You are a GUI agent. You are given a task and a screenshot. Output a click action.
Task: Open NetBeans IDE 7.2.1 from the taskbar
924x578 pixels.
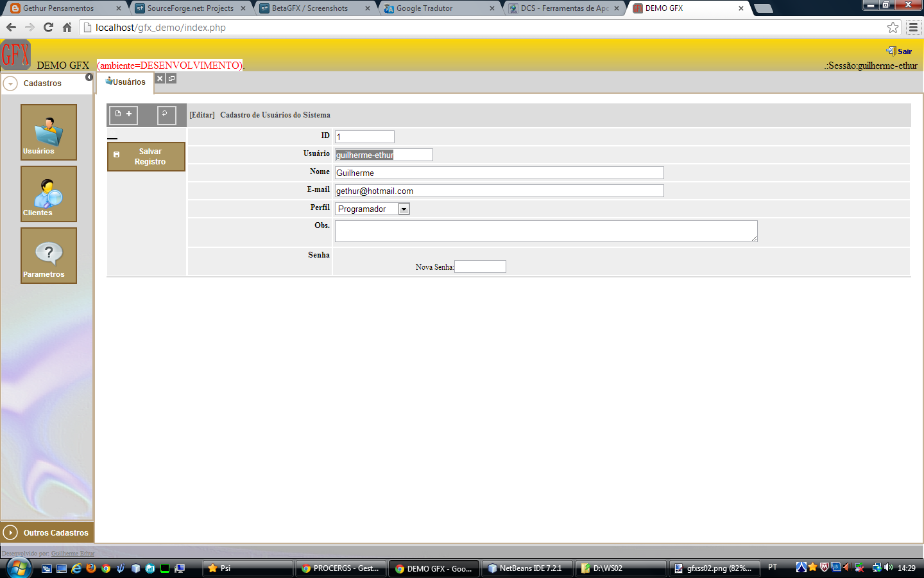(527, 568)
